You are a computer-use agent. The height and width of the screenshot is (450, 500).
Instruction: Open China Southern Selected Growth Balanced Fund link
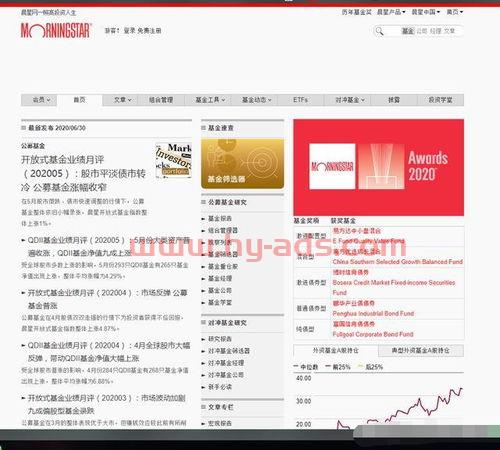[x=397, y=262]
